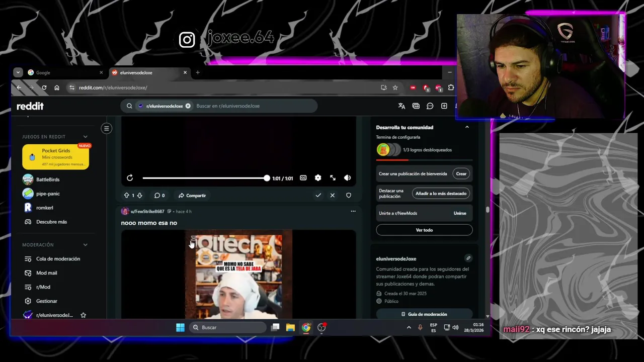Open the post's three-dot menu

pos(353,211)
